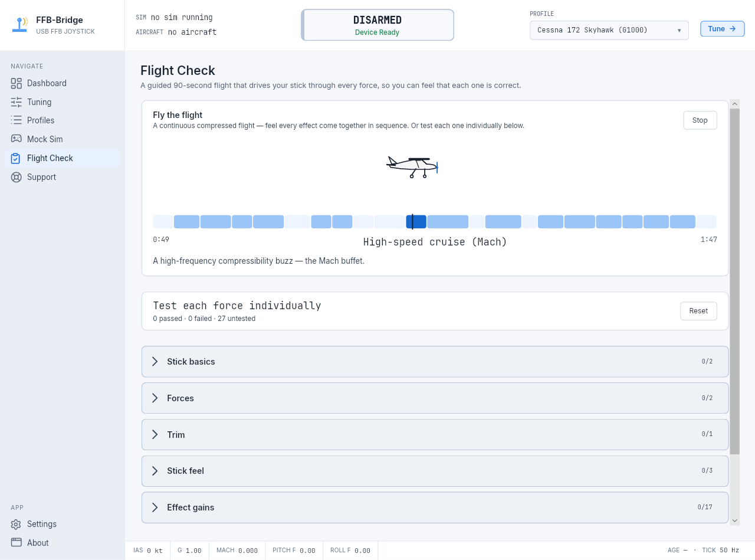Go to Tuning in the sidebar
Image resolution: width=755 pixels, height=560 pixels.
[62, 102]
